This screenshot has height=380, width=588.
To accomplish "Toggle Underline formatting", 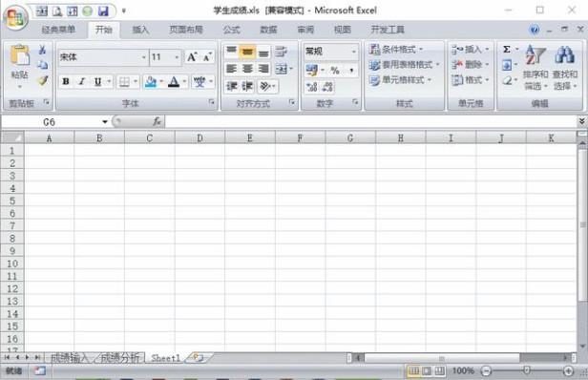I will point(98,81).
